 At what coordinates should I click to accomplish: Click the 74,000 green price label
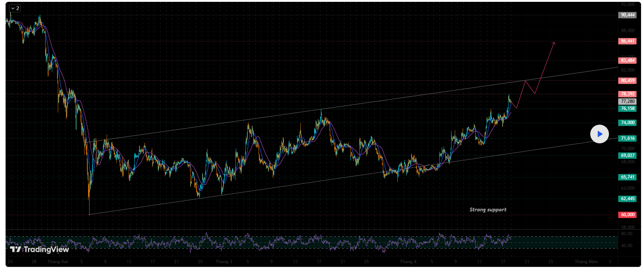click(627, 123)
